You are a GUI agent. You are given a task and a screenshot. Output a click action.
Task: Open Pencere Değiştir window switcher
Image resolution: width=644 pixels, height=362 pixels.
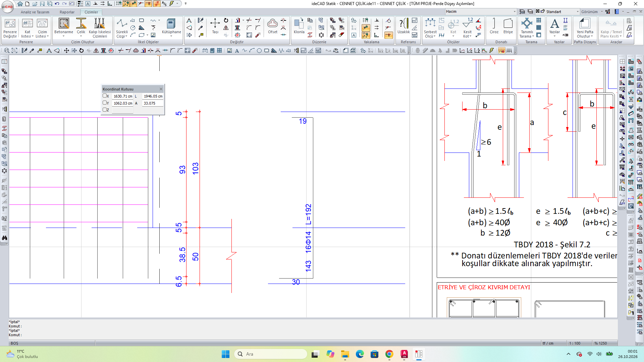click(10, 28)
